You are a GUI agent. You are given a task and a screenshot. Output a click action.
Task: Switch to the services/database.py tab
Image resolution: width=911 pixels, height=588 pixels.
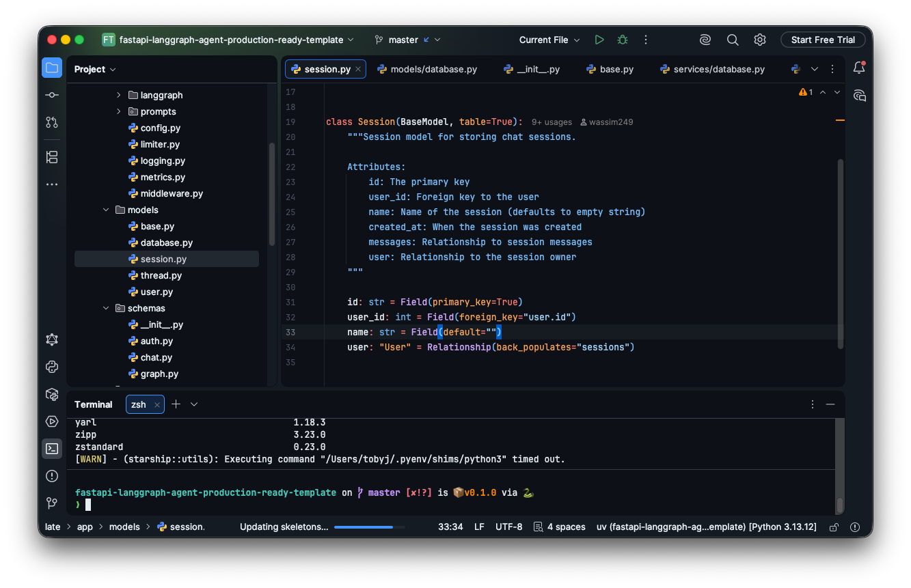coord(712,69)
